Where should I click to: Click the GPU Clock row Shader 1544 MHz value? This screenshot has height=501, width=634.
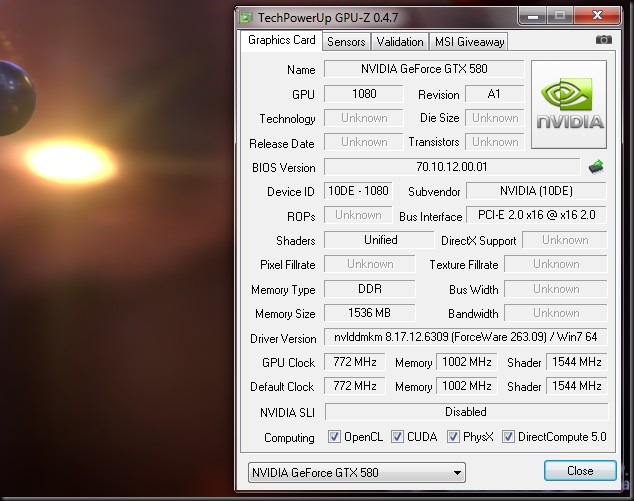pyautogui.click(x=577, y=361)
